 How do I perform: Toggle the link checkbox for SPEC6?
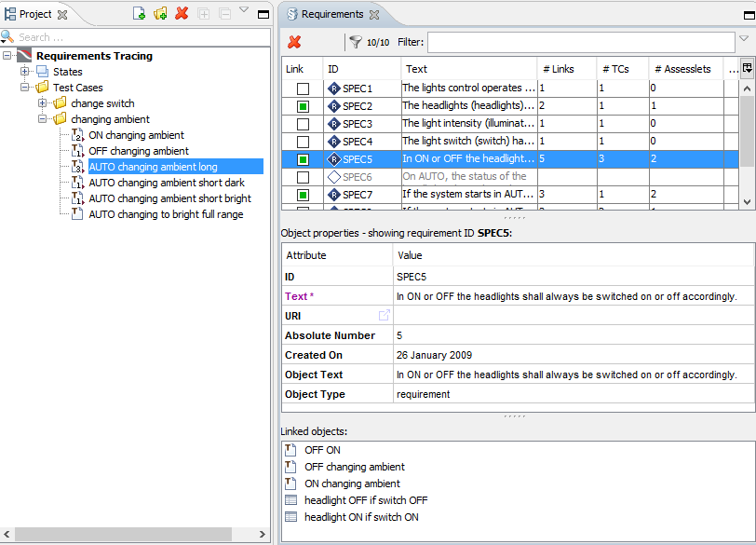pyautogui.click(x=303, y=177)
